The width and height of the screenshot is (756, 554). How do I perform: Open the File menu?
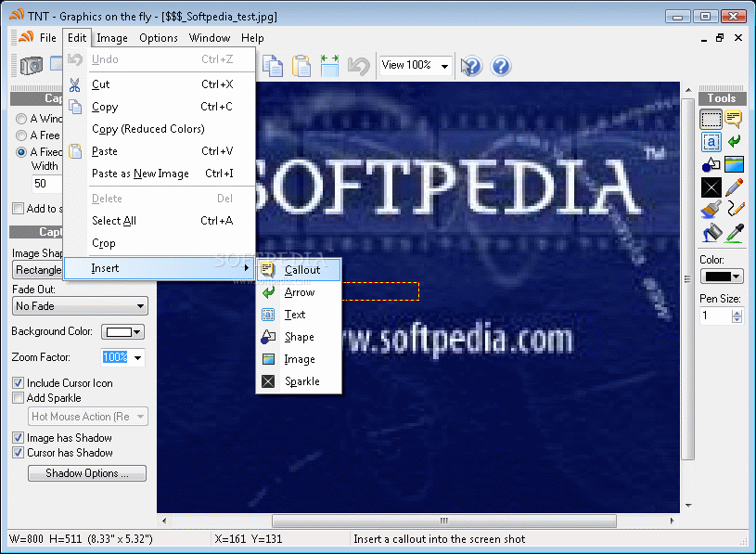pos(47,38)
